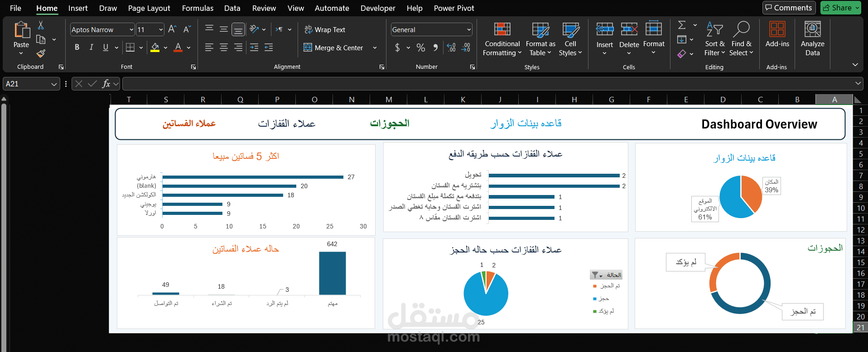Screen dimensions: 868x352
Task: Switch to the Insert tab
Action: 78,8
